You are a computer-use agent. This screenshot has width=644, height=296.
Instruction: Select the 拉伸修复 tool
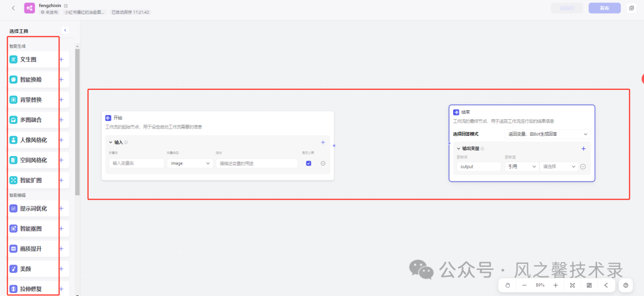pyautogui.click(x=33, y=289)
